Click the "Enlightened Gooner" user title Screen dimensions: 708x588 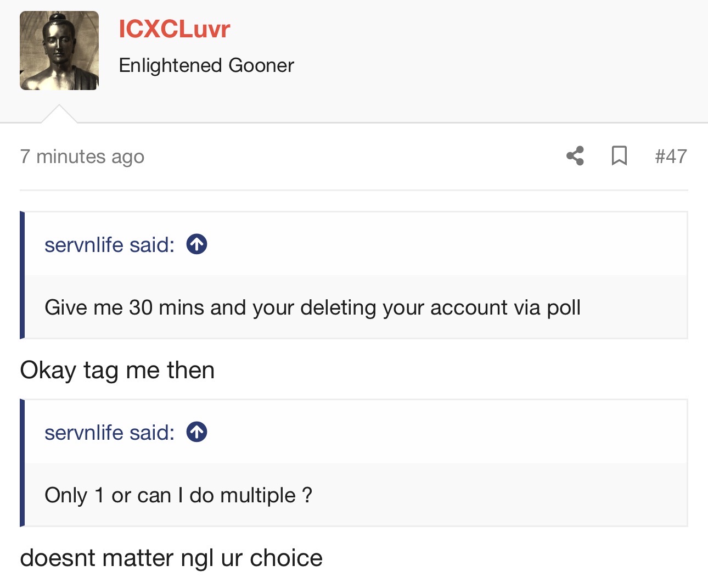206,65
